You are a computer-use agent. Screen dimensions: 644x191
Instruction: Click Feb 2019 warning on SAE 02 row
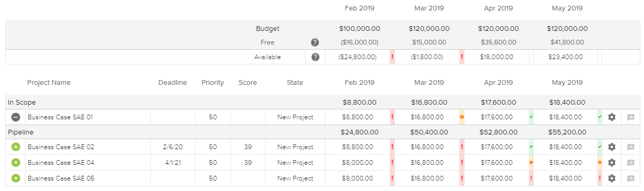coord(392,147)
